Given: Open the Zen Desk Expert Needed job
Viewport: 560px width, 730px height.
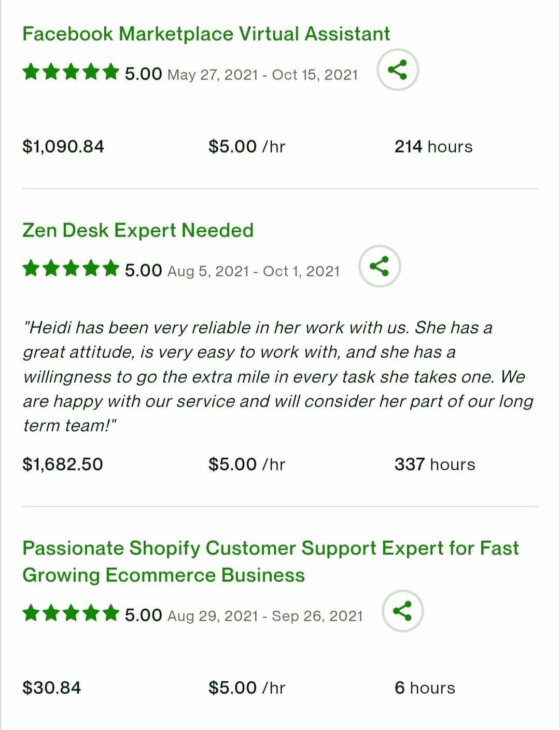Looking at the screenshot, I should pyautogui.click(x=138, y=230).
